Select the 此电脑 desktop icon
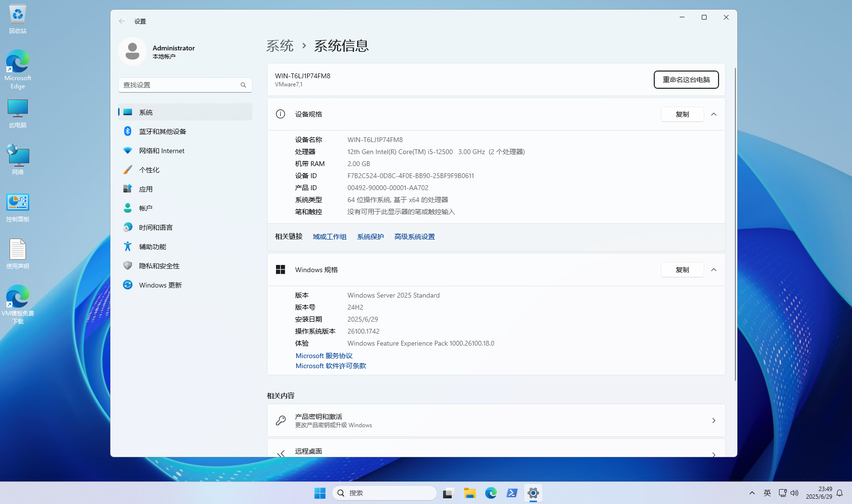The width and height of the screenshot is (852, 504). [x=18, y=114]
